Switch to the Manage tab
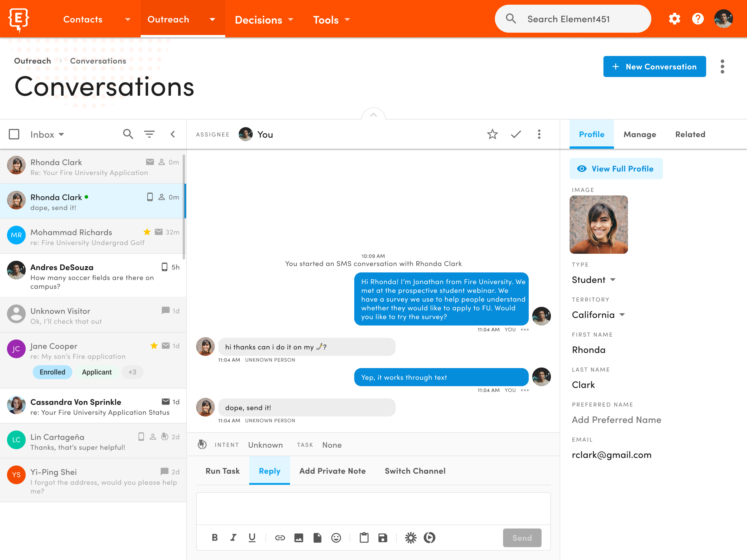 pos(640,134)
